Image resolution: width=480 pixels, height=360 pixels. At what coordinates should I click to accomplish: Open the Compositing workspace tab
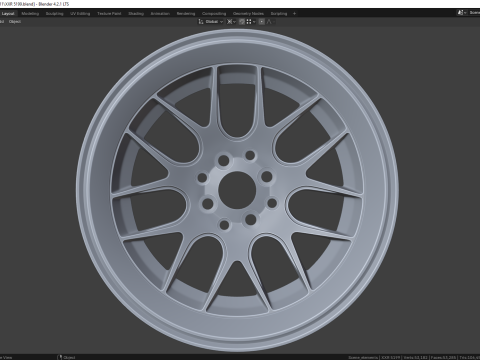(214, 14)
